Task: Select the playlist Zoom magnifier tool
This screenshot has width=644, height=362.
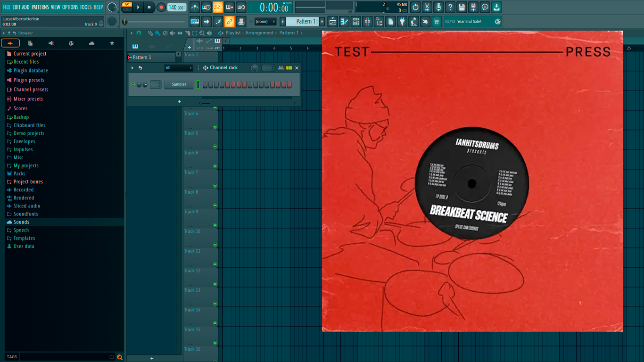Action: (x=202, y=33)
